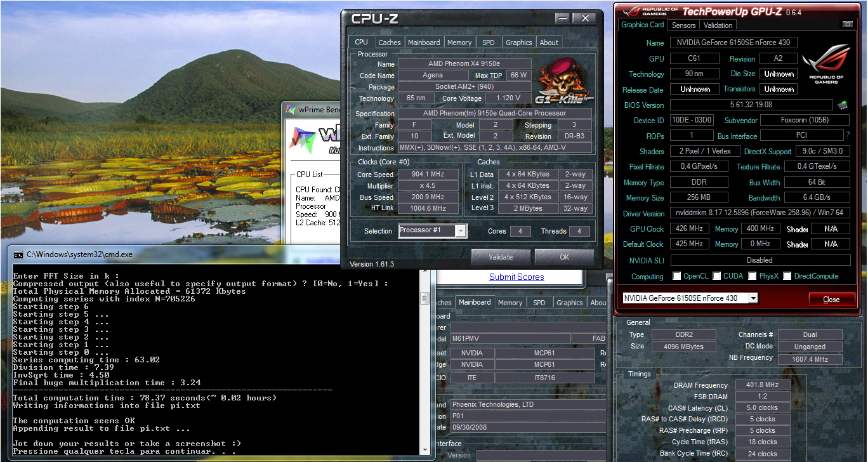Image resolution: width=868 pixels, height=462 pixels.
Task: Click the Subvendor value Foxconn (105B)
Action: pos(805,120)
